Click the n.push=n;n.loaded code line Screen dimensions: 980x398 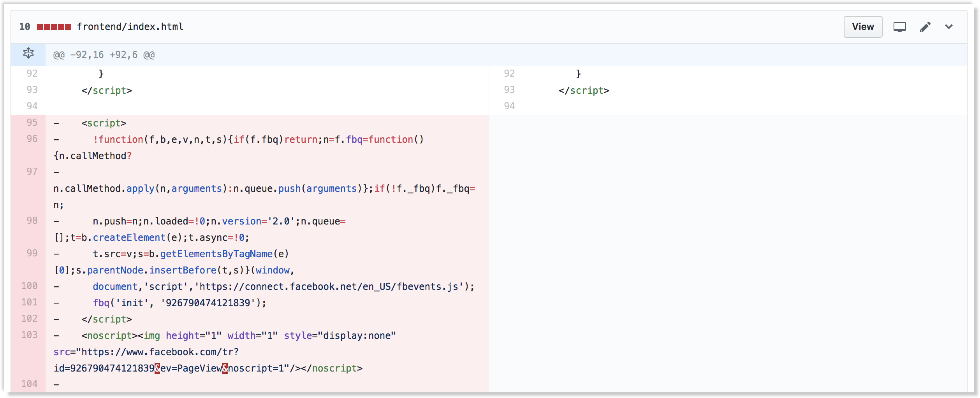[219, 221]
